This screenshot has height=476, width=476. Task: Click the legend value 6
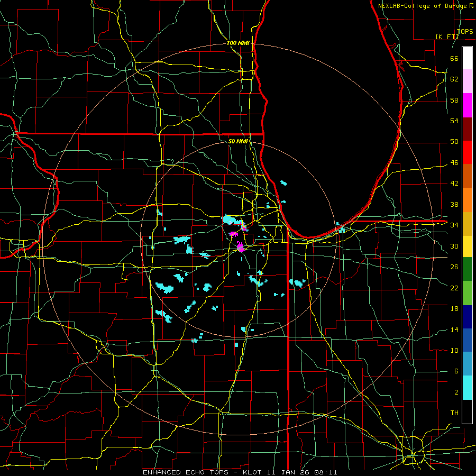[456, 371]
